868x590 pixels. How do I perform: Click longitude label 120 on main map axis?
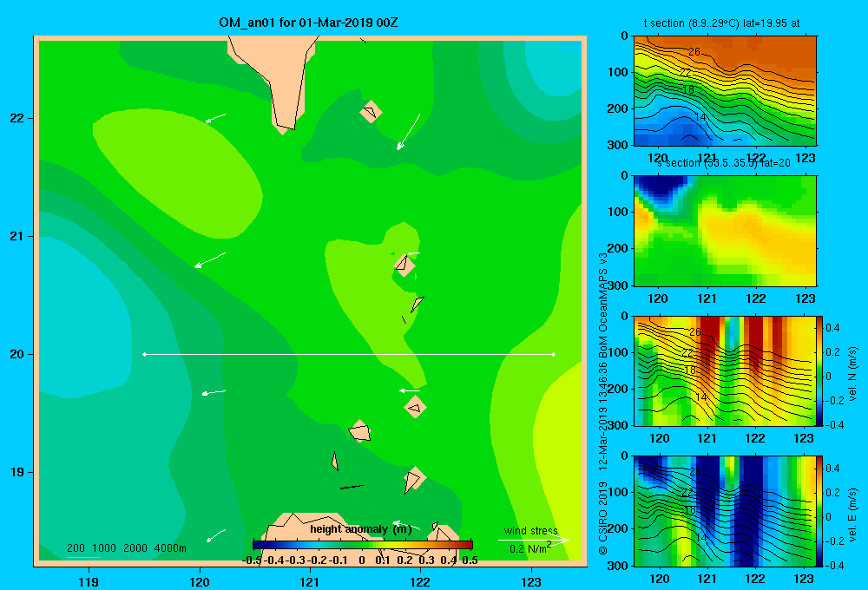pos(200,581)
